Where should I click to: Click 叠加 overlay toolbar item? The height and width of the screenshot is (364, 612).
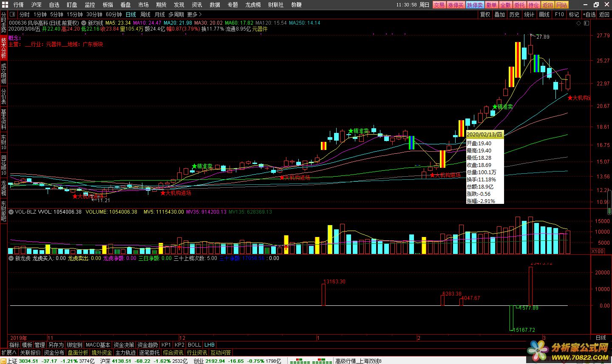pyautogui.click(x=500, y=14)
